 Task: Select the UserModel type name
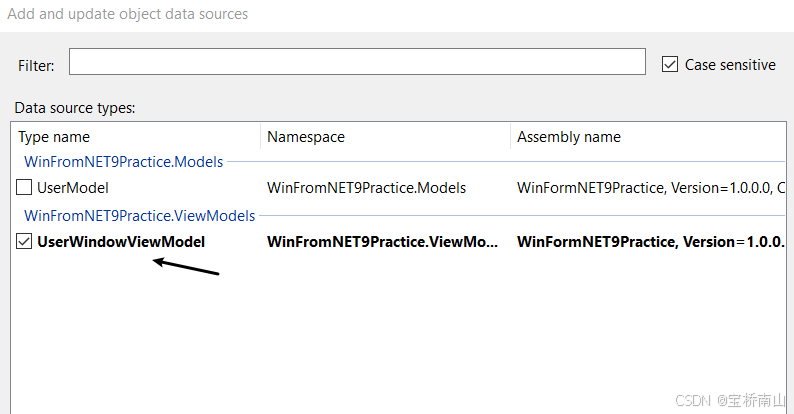point(73,187)
